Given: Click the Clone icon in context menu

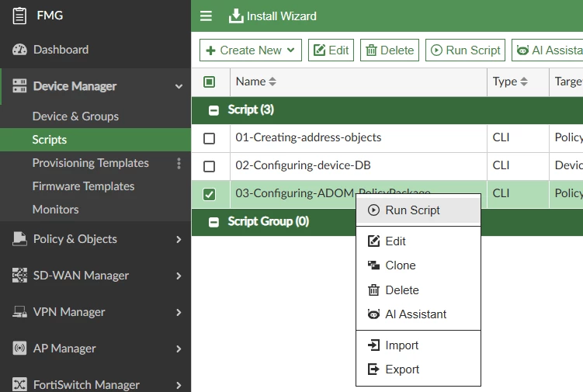Looking at the screenshot, I should (373, 265).
